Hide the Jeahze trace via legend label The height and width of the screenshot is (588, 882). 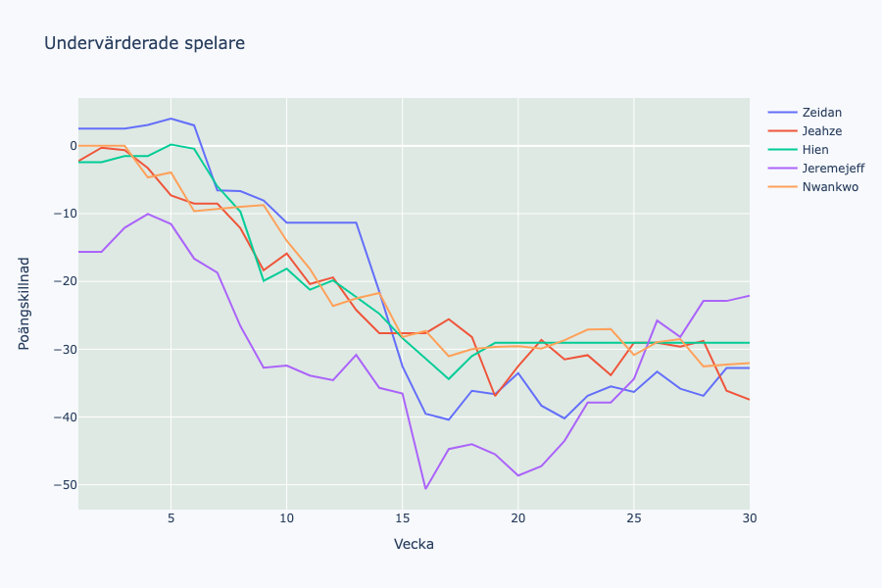pyautogui.click(x=821, y=131)
